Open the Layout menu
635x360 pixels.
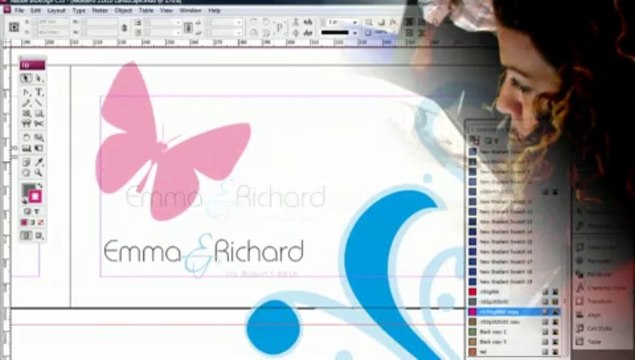point(56,11)
